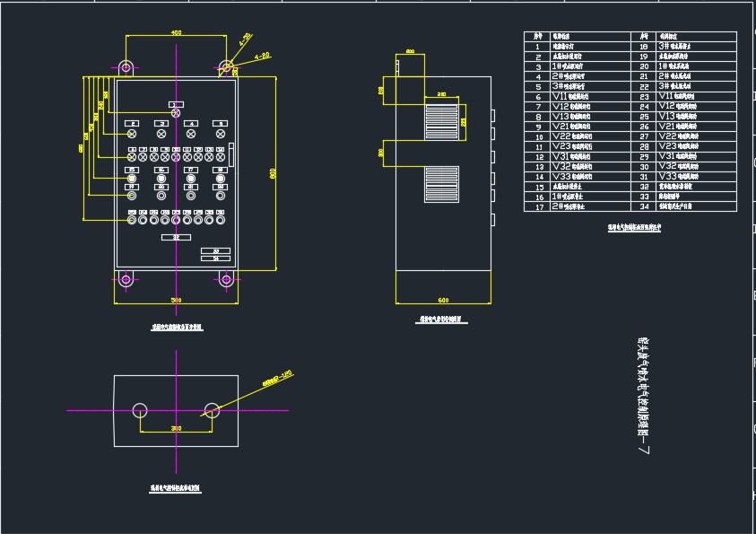The image size is (756, 534).
Task: Click the 4-30 hole annotation
Action: [245, 39]
